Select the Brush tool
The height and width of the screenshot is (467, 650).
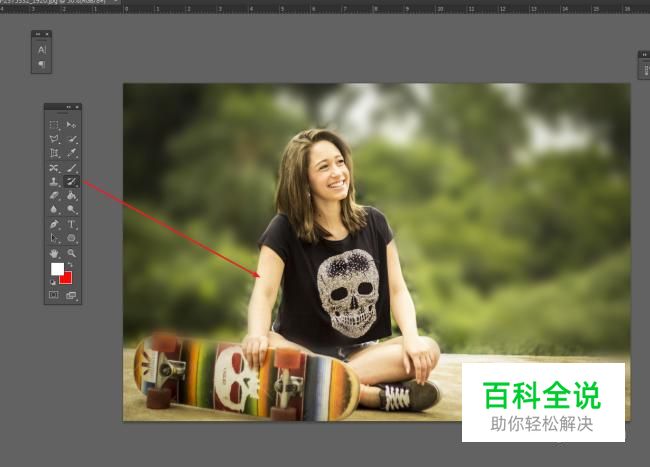click(71, 168)
